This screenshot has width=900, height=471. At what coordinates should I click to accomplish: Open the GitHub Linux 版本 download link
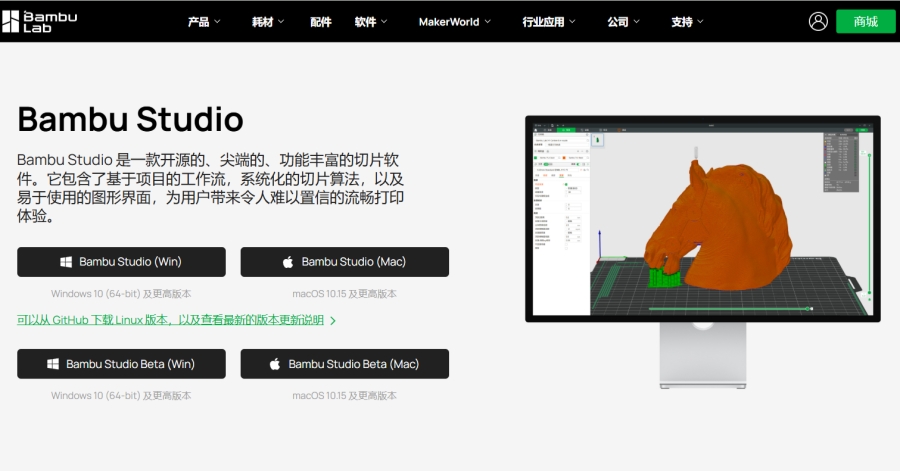coord(170,320)
